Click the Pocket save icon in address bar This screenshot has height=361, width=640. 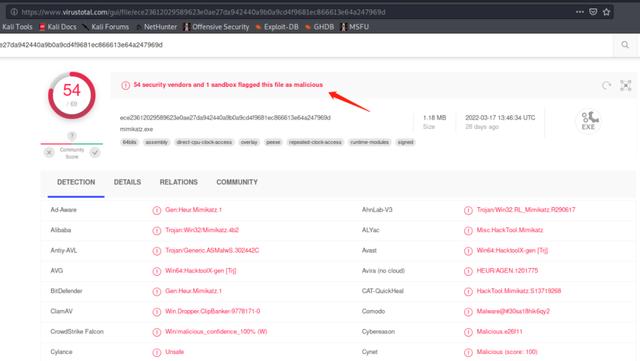593,12
